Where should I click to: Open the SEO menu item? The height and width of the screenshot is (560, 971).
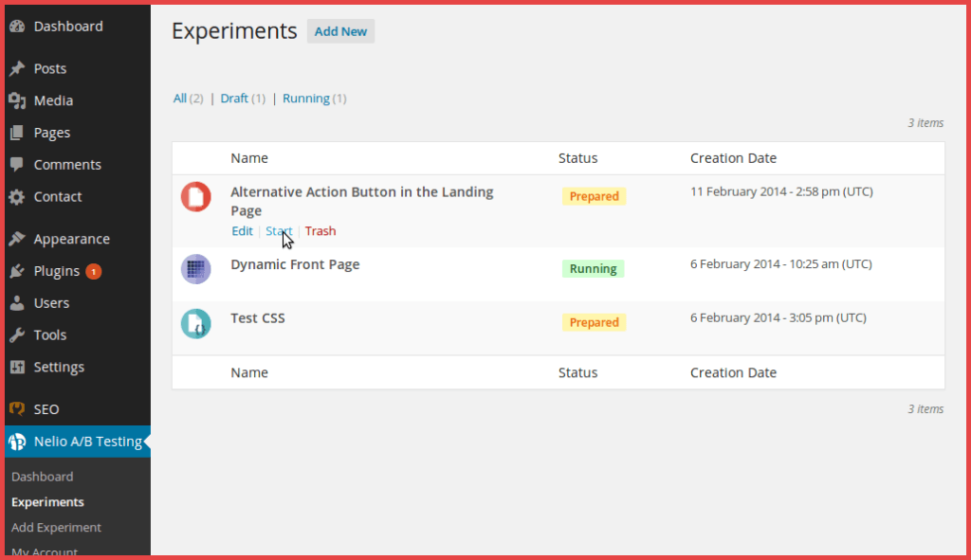(x=46, y=409)
